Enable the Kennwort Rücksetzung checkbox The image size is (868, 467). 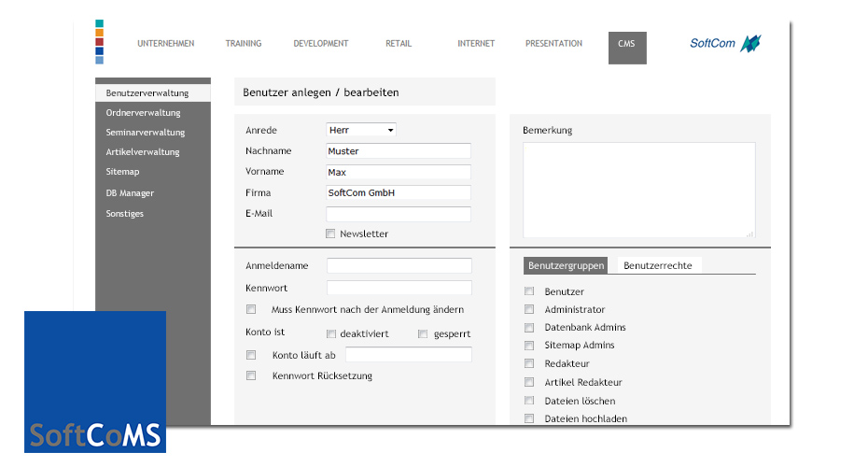(251, 375)
